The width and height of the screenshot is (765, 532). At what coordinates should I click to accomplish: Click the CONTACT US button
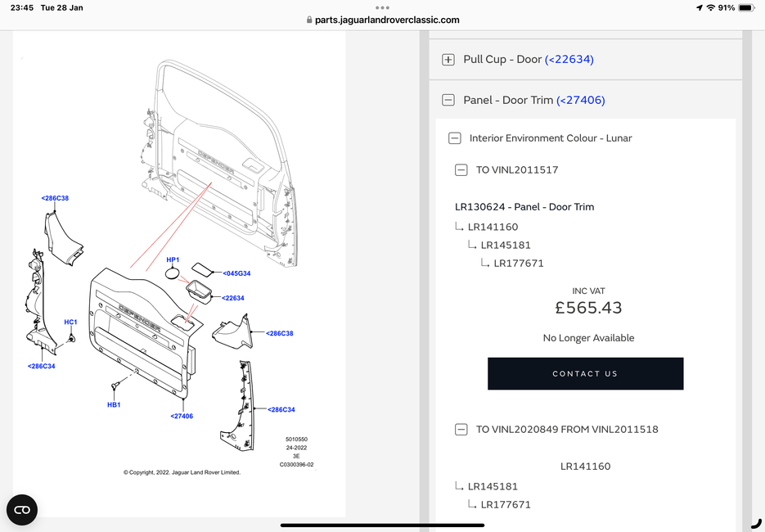pyautogui.click(x=586, y=373)
